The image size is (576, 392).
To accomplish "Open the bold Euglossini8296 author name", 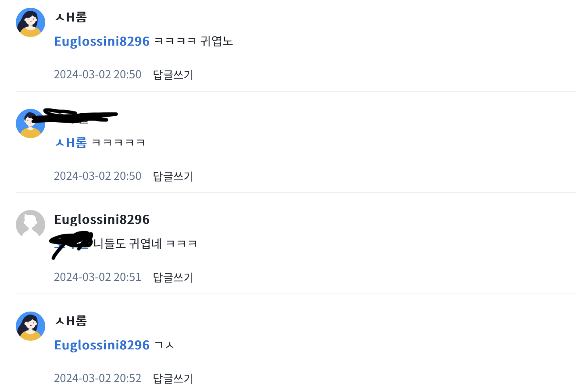I will pos(102,219).
